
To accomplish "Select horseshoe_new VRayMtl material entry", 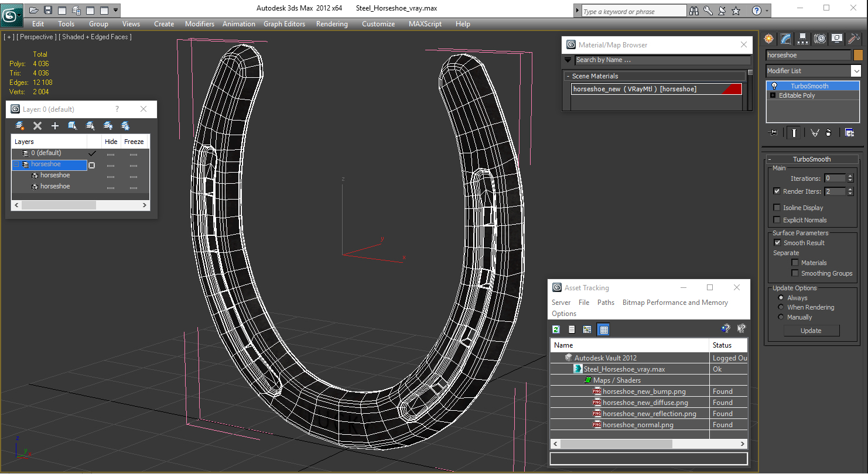I will (657, 89).
